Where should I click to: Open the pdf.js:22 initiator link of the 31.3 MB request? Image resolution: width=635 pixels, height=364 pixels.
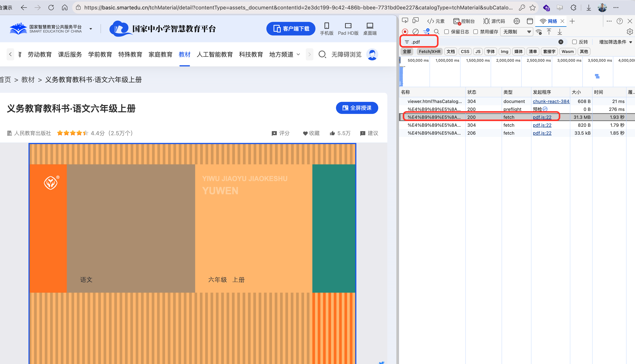tap(542, 117)
